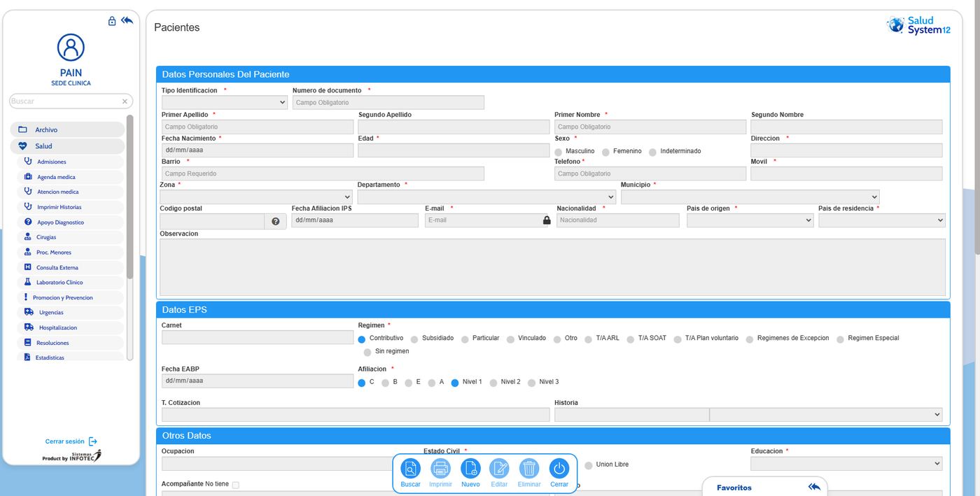Select Nivel 3 affiliation

click(532, 383)
